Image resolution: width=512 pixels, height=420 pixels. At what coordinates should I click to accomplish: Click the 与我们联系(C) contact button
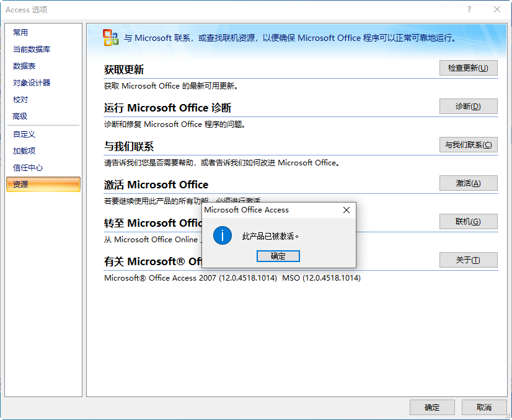pos(468,144)
